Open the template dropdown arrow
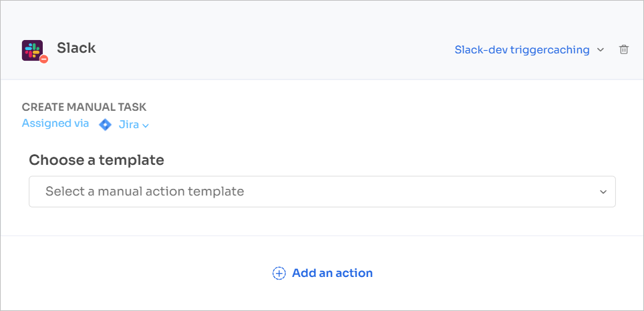Viewport: 644px width, 311px height. 603,192
